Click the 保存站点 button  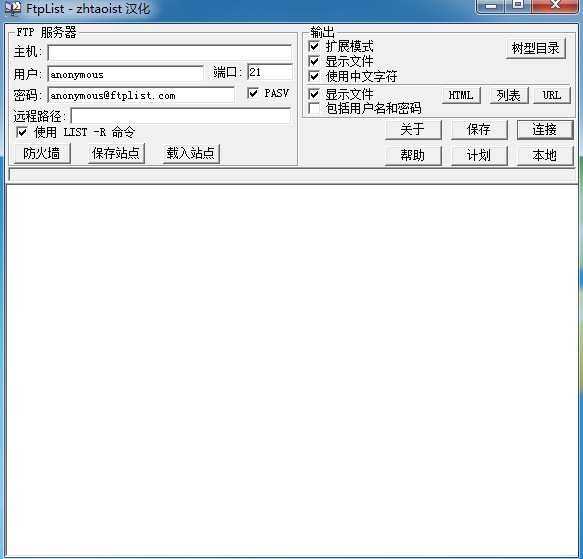point(116,154)
